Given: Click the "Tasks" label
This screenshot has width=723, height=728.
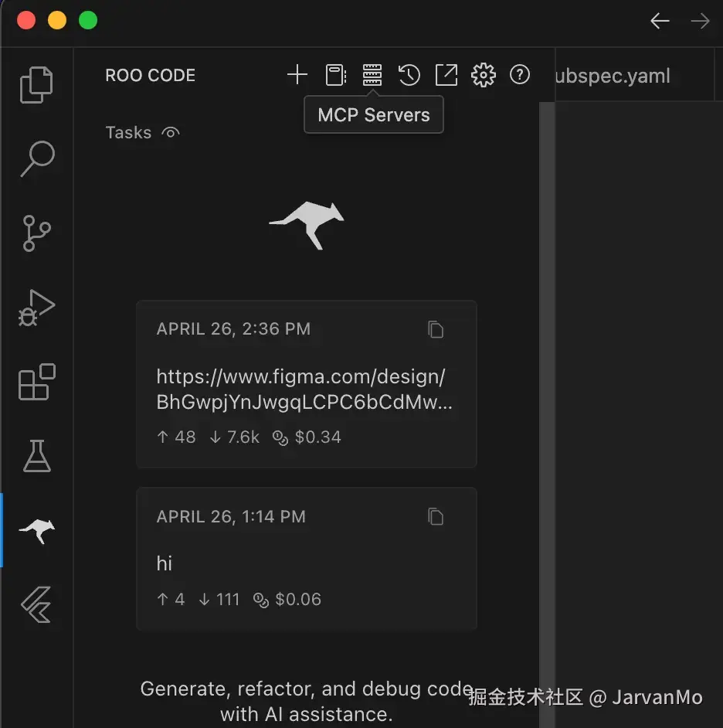Looking at the screenshot, I should click(128, 133).
